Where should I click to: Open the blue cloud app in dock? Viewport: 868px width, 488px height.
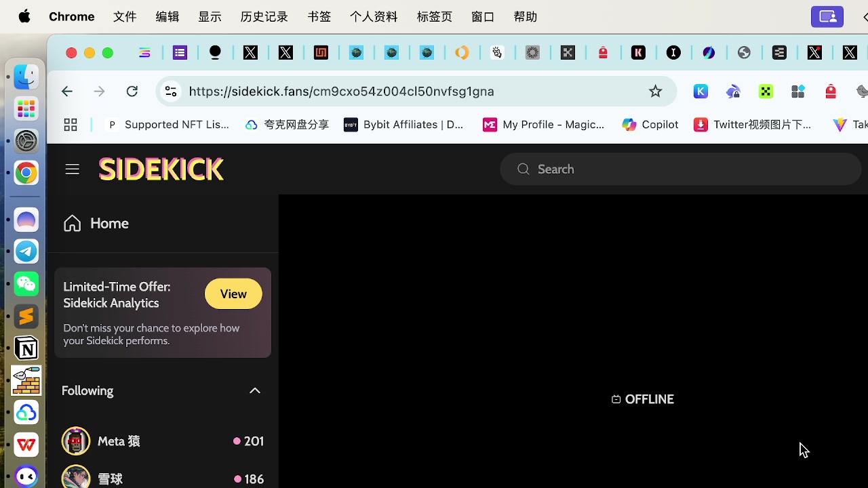tap(26, 413)
